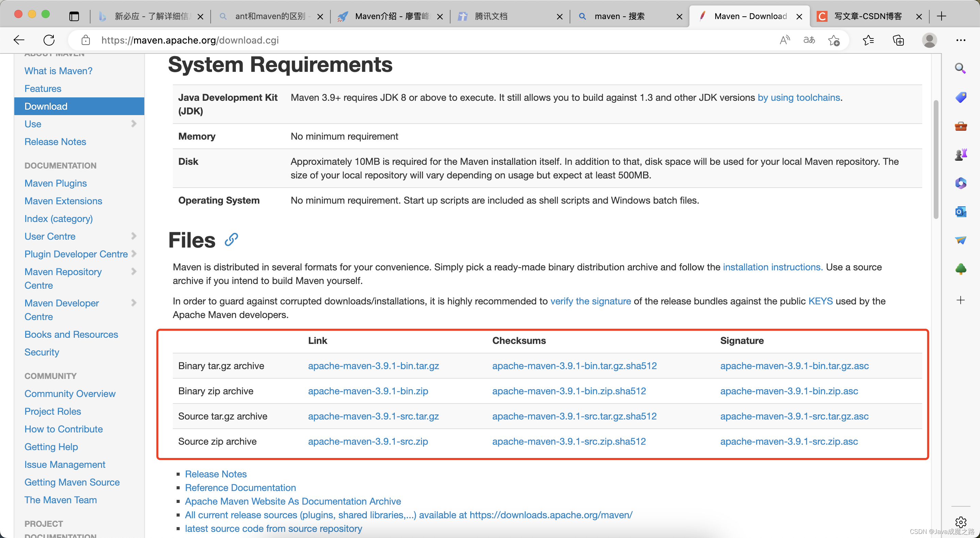Open Community Overview sidebar link
The width and height of the screenshot is (980, 538).
(x=70, y=393)
